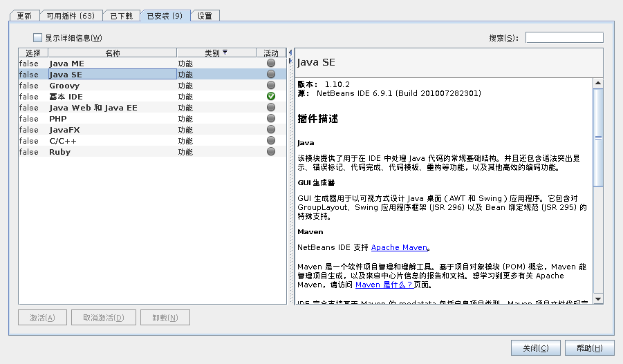623x364 pixels.
Task: Click the description scrollbar up arrow
Action: pyautogui.click(x=598, y=84)
